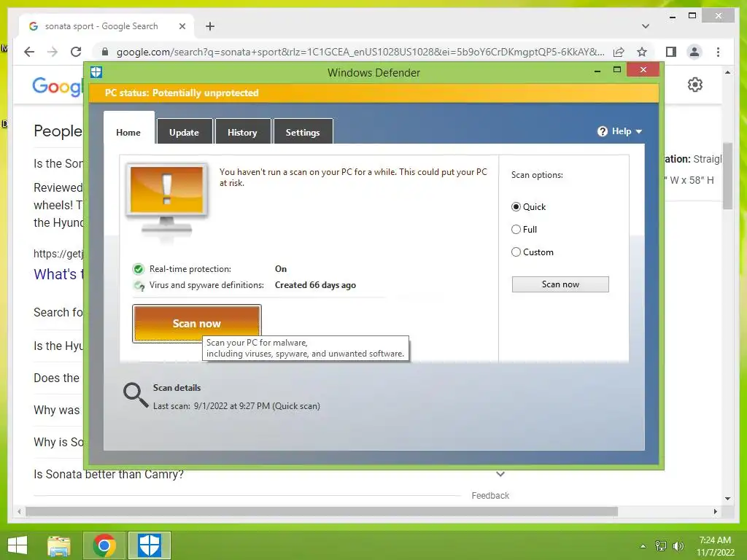Image resolution: width=747 pixels, height=560 pixels.
Task: Select the Custom scan option
Action: tap(516, 252)
